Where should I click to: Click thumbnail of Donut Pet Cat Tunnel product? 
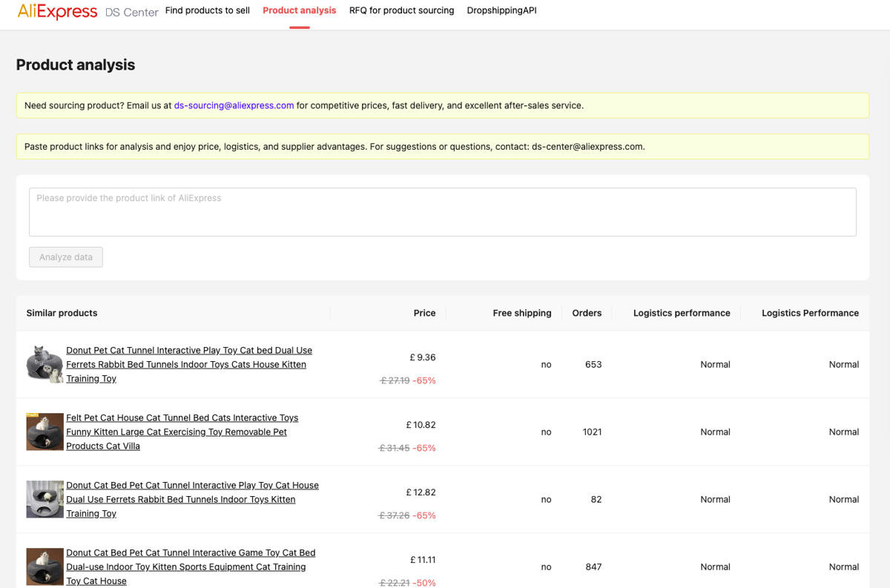(x=44, y=364)
